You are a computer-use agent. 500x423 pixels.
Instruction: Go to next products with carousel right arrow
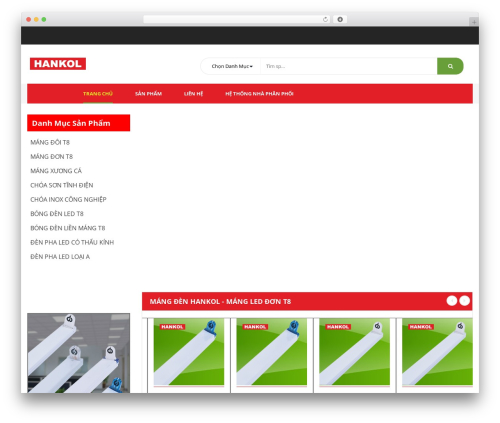464,301
